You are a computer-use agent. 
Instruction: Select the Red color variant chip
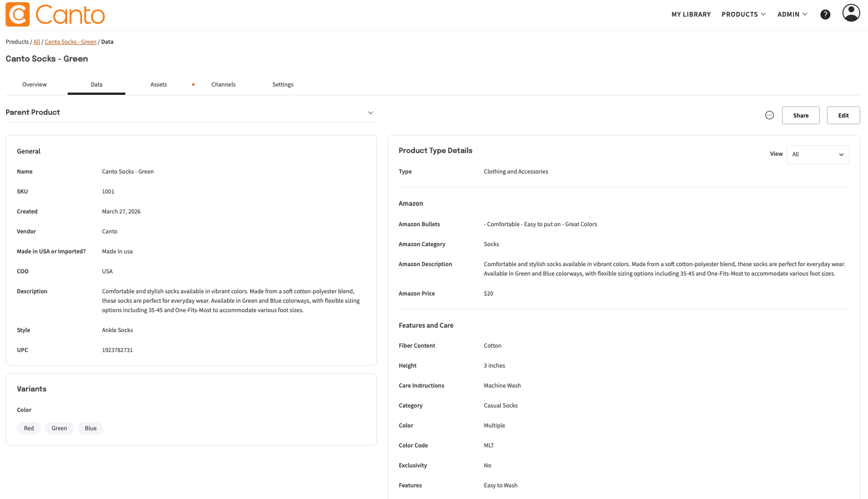pos(29,428)
